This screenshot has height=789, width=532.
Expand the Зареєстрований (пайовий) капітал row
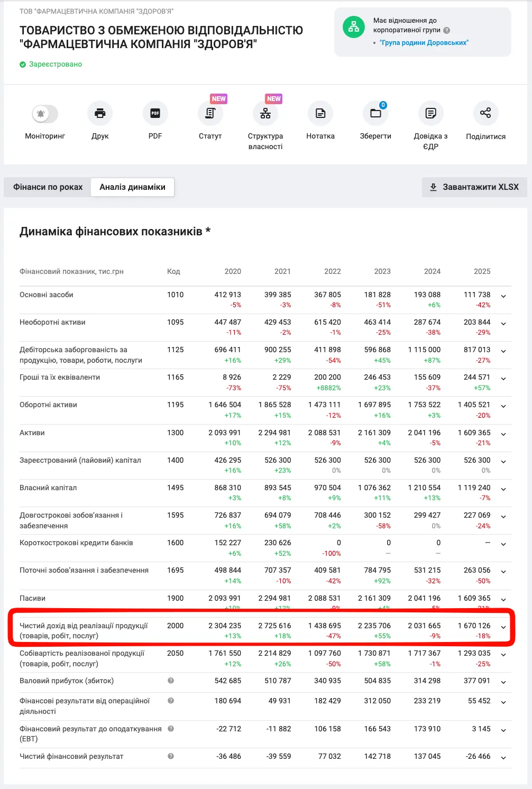click(503, 462)
